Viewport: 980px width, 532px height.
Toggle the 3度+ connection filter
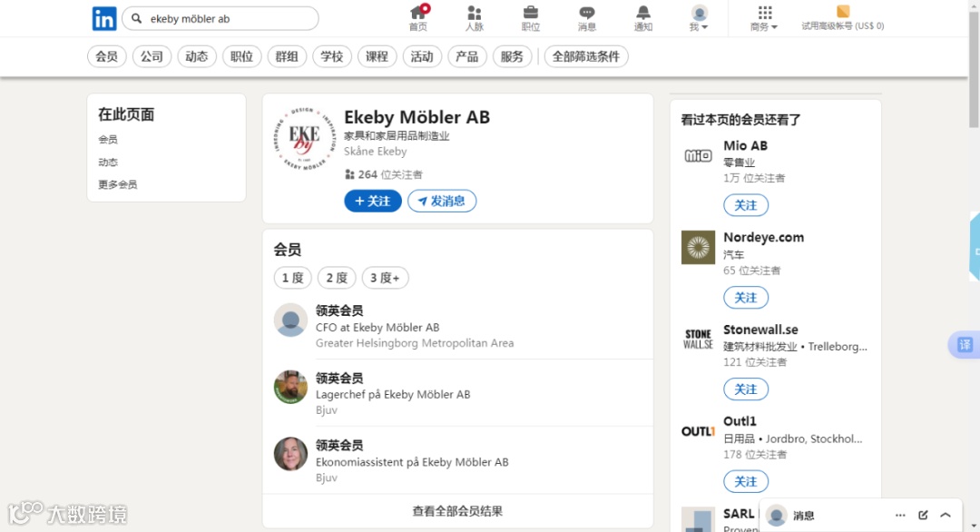(385, 278)
